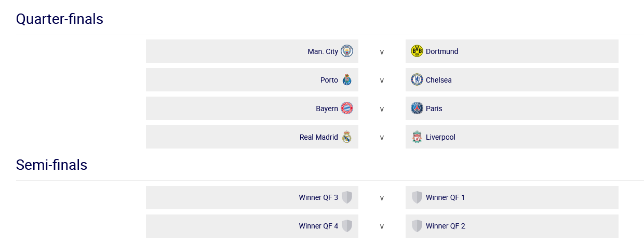644x242 pixels.
Task: Open the Dortmund team link
Action: (x=442, y=51)
